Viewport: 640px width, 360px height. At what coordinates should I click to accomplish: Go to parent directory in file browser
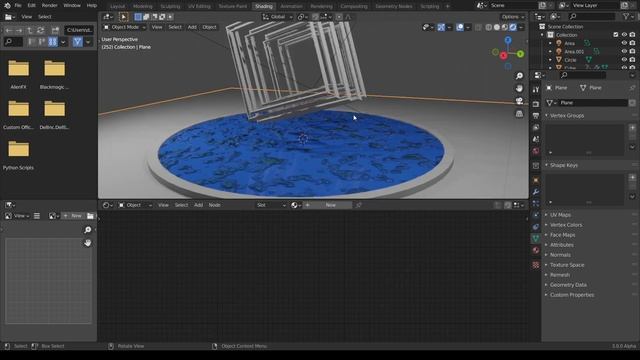(x=29, y=30)
